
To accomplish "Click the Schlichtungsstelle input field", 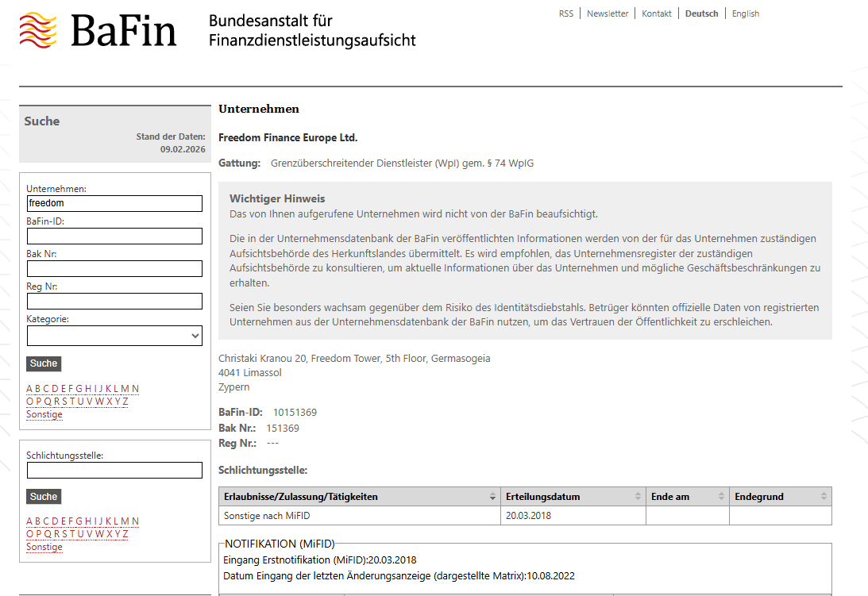I will (114, 470).
